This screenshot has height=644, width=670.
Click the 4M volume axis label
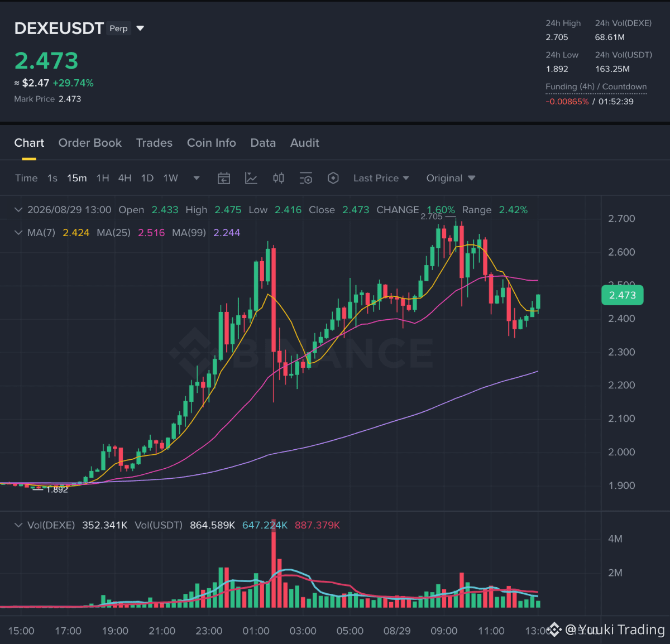tap(615, 539)
